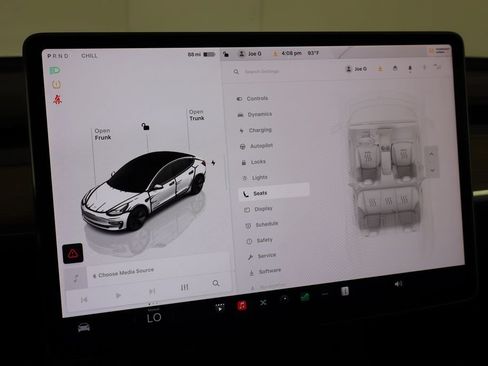The image size is (488, 366).
Task: Open the Service settings menu
Action: pos(262,256)
